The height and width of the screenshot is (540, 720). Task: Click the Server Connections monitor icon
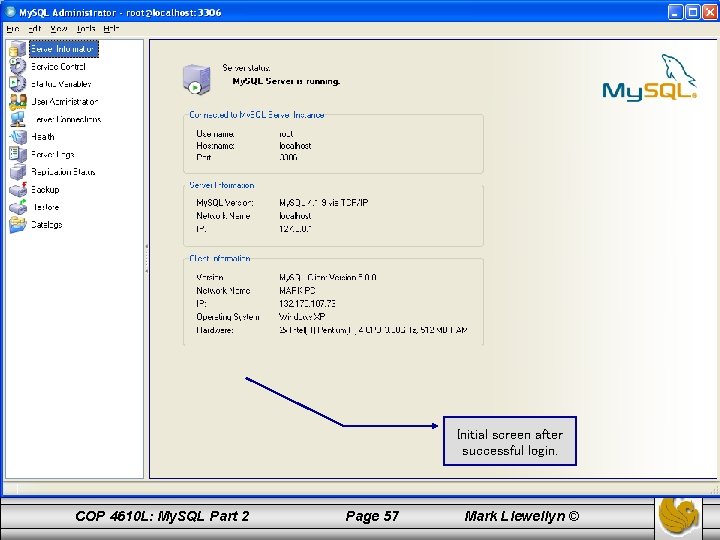click(17, 119)
